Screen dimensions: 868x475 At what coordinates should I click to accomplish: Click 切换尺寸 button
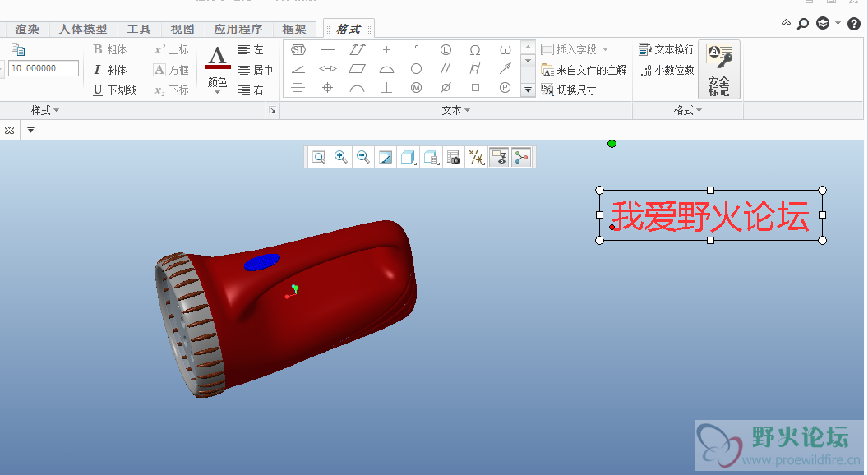(x=569, y=90)
